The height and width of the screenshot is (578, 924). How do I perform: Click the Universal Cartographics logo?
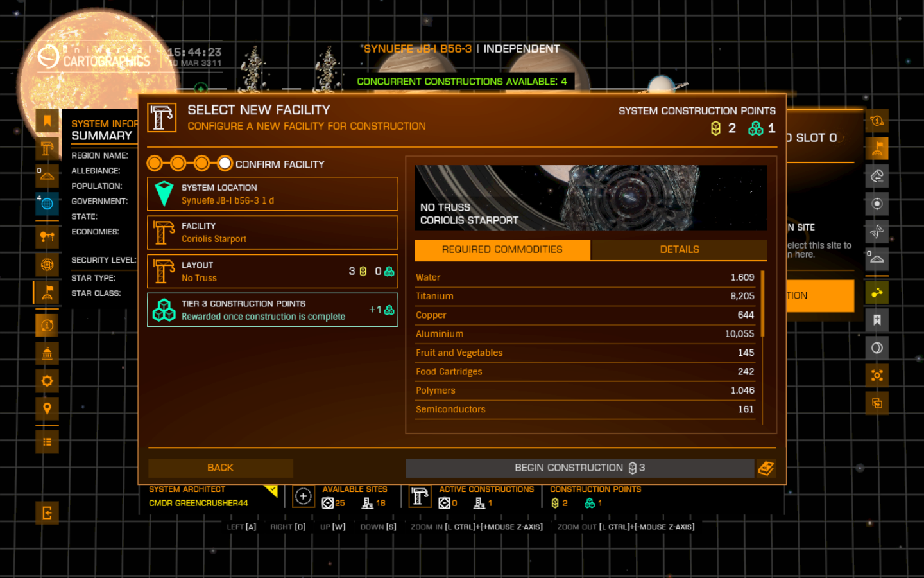pos(94,57)
